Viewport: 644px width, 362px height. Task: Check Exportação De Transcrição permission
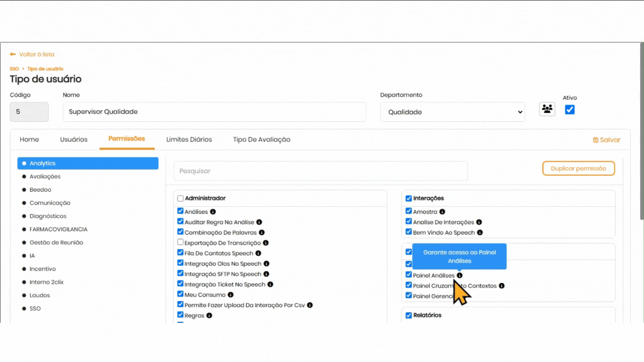181,242
